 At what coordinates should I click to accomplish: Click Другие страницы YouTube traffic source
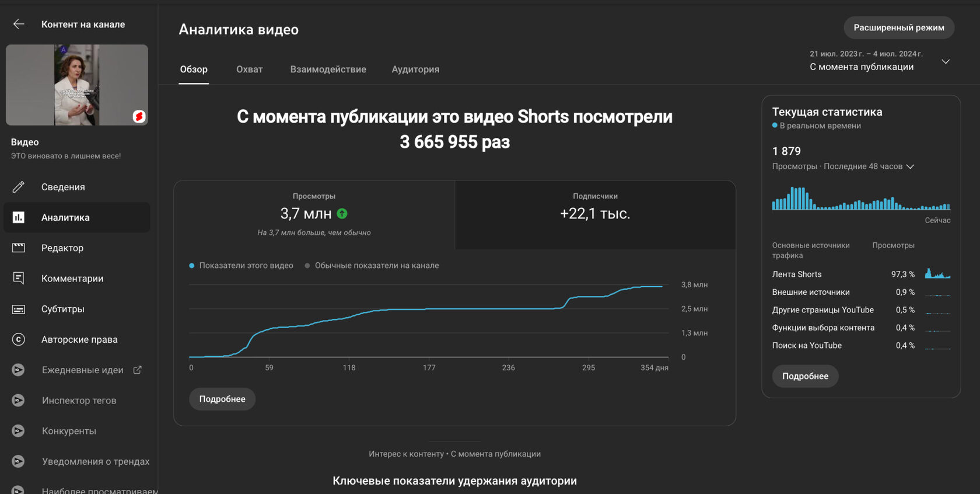861,309
